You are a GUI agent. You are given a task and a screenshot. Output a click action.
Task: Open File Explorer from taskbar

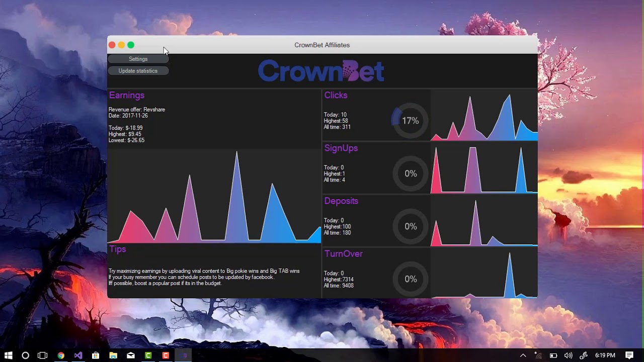113,355
